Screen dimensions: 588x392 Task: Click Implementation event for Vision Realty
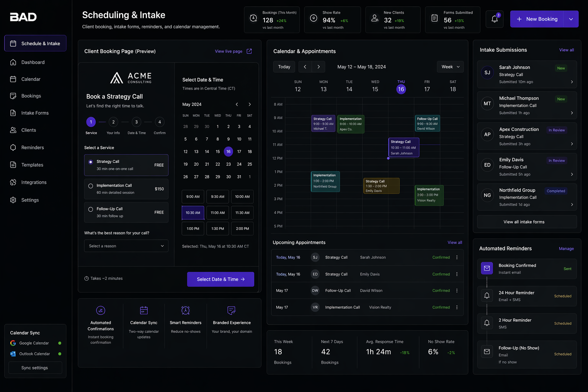[430, 195]
